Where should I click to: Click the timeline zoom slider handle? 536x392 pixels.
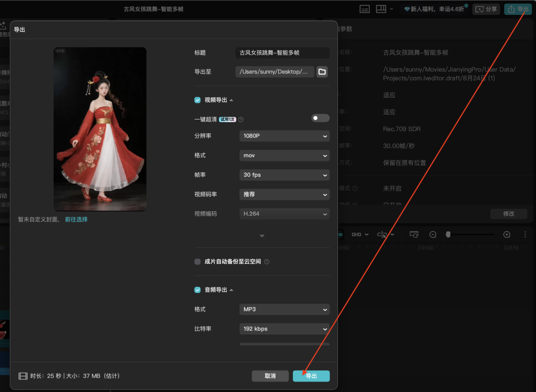tap(448, 234)
